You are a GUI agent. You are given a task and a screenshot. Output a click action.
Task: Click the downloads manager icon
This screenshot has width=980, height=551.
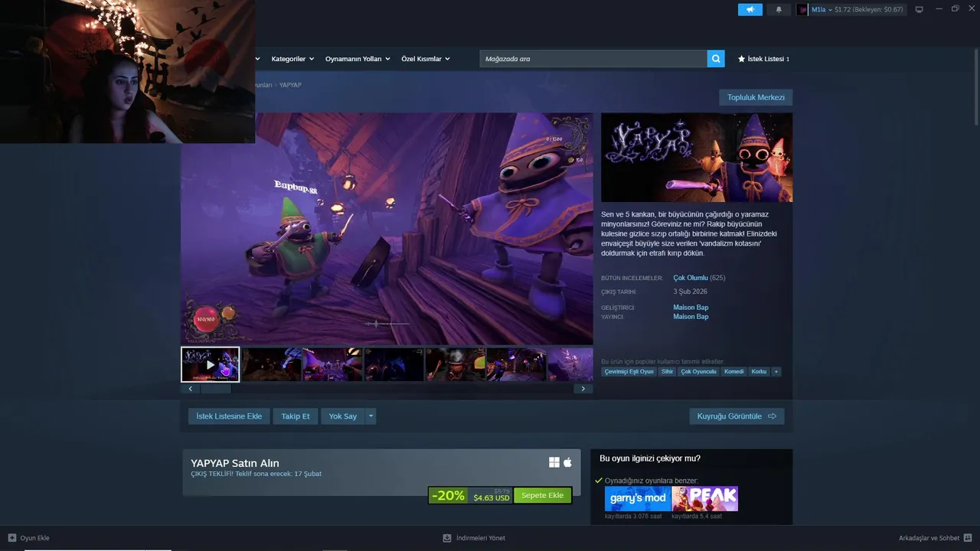click(x=447, y=538)
